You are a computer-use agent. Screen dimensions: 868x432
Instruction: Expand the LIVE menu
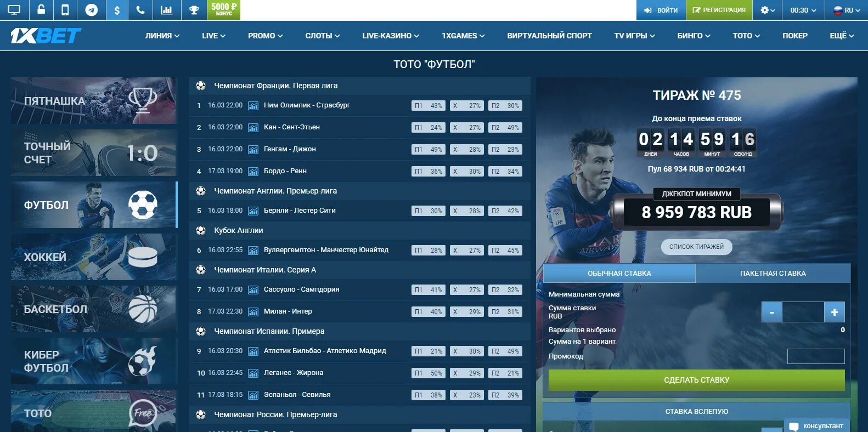pyautogui.click(x=213, y=36)
